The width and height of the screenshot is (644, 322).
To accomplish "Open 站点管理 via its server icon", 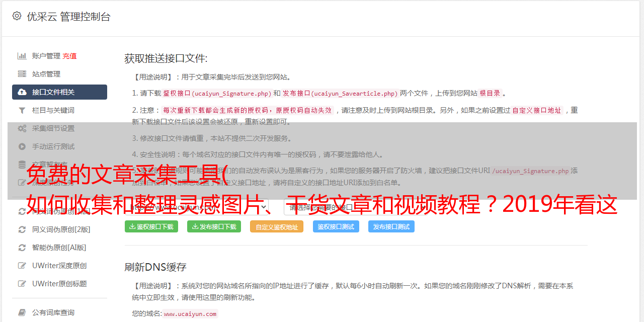I will coord(22,74).
